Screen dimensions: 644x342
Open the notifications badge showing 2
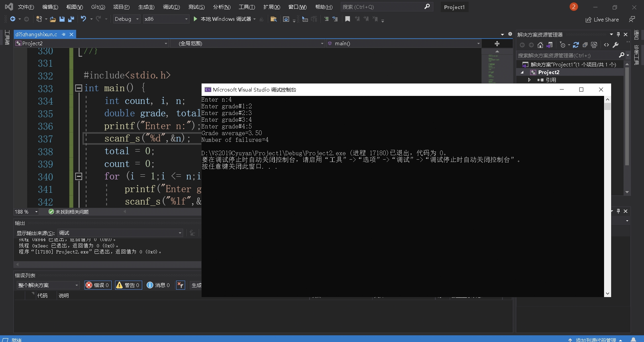pos(574,7)
